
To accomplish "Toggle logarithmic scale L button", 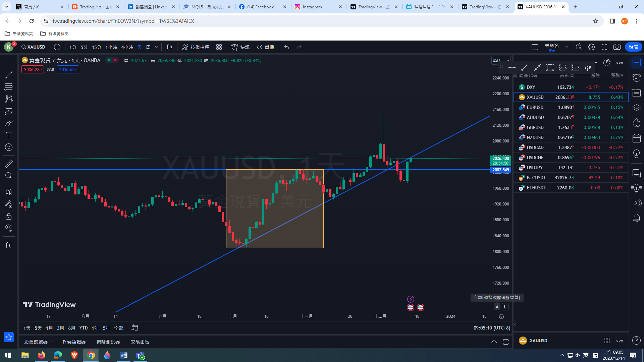I will [505, 307].
